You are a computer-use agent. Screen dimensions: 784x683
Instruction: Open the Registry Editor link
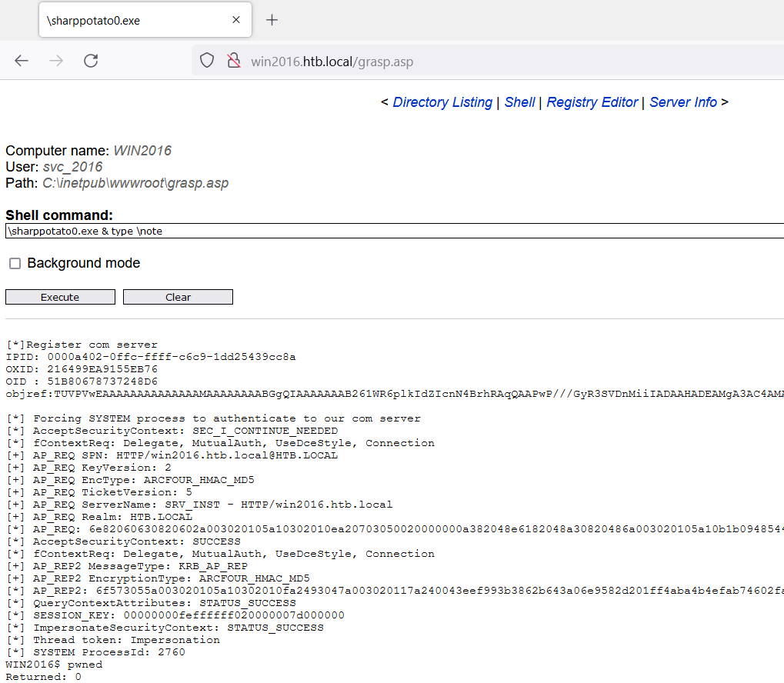592,102
